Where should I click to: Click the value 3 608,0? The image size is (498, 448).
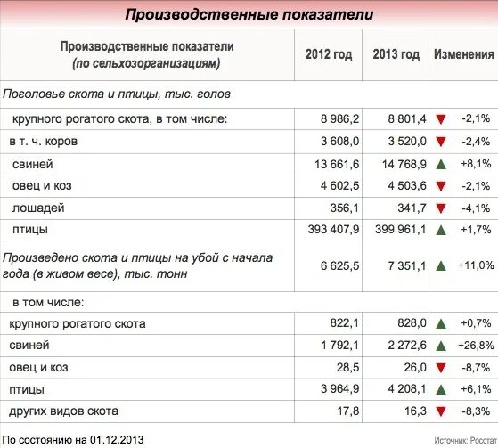[339, 142]
